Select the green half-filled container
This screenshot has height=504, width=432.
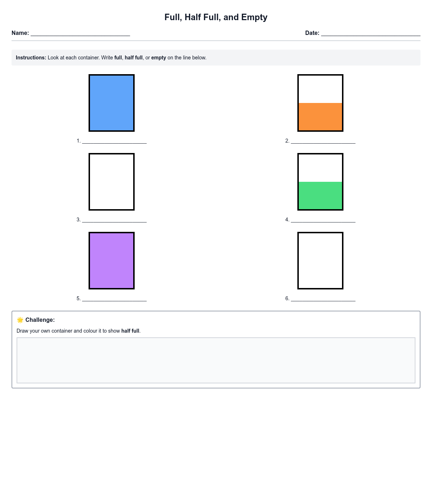point(320,182)
